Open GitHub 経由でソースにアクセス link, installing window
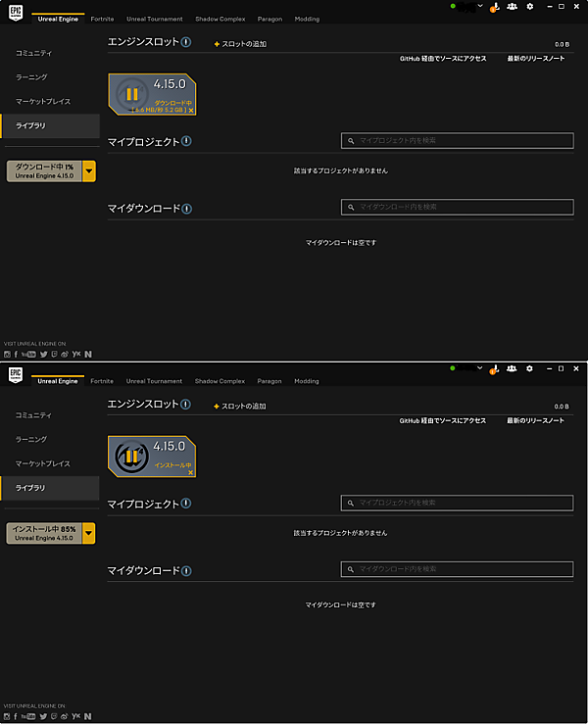588x724 pixels. tap(443, 420)
